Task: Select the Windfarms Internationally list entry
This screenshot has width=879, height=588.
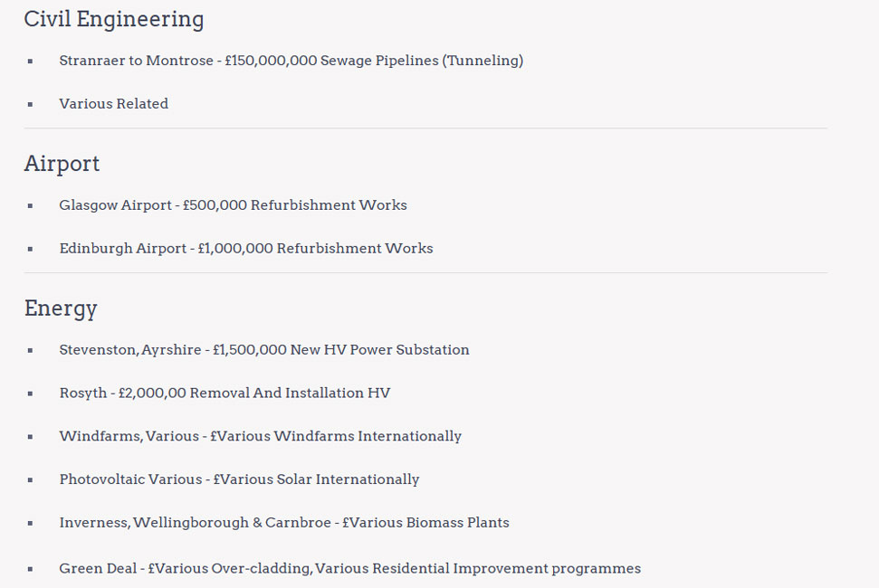Action: click(260, 436)
